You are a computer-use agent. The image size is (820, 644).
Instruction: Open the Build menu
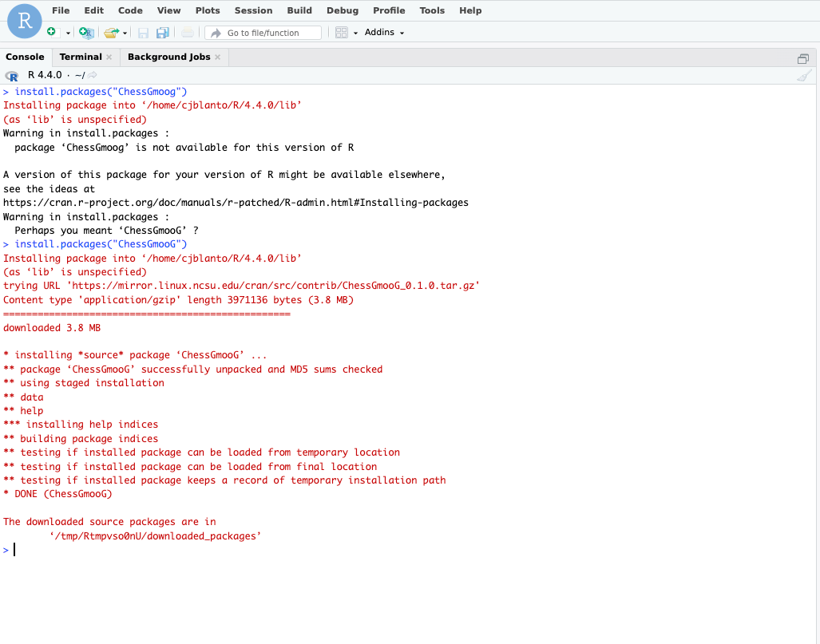click(299, 10)
